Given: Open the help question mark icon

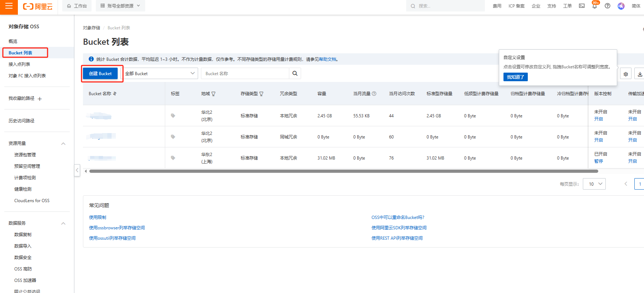Looking at the screenshot, I should tap(608, 6).
